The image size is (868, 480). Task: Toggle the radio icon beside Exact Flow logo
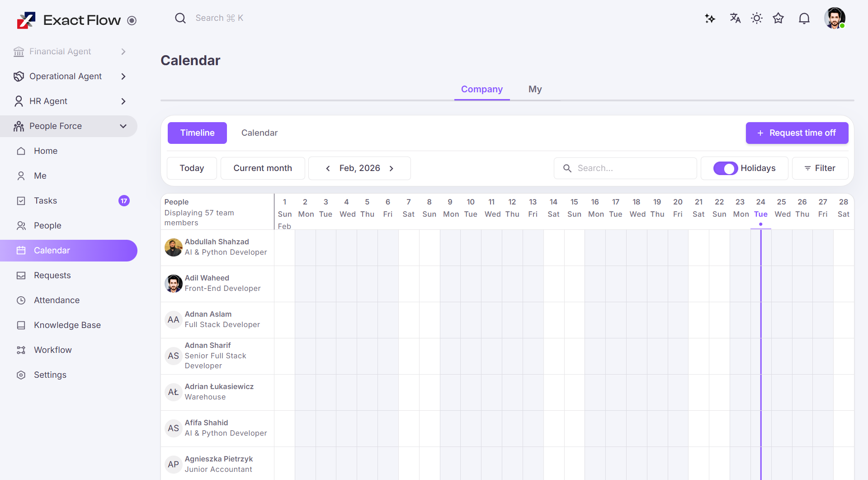[132, 20]
